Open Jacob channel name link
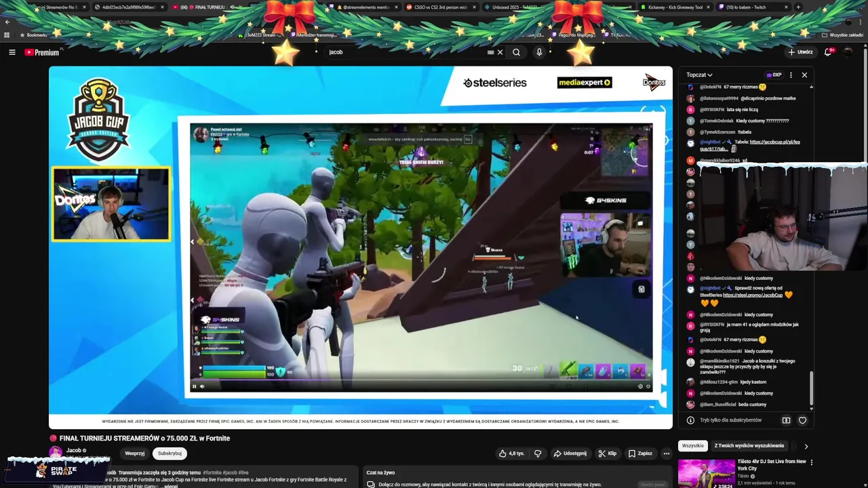 (73, 450)
